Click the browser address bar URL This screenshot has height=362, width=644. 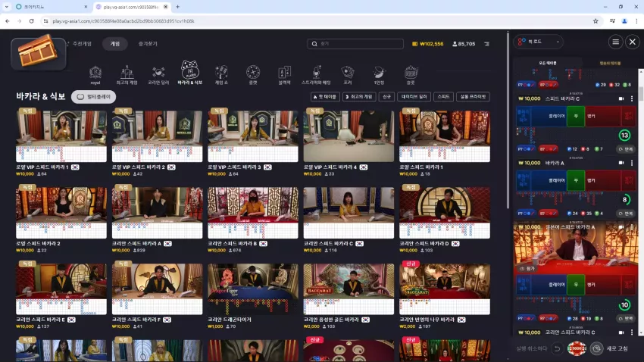click(x=123, y=21)
